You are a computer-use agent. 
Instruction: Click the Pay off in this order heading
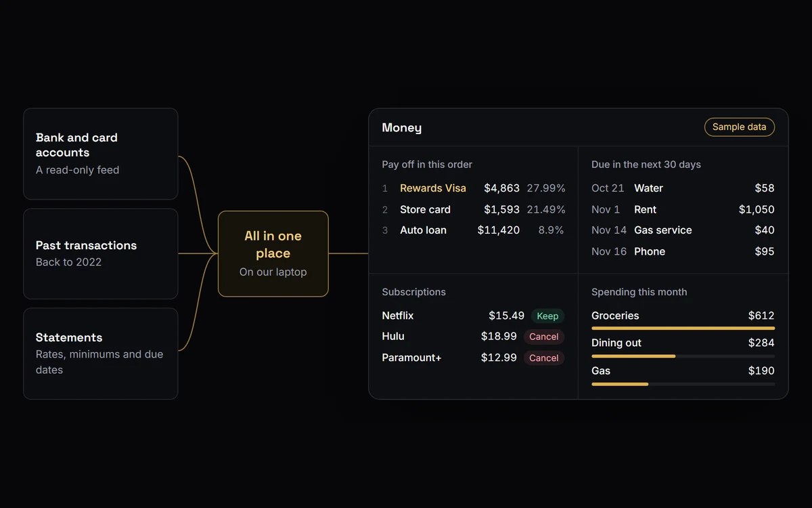tap(427, 165)
